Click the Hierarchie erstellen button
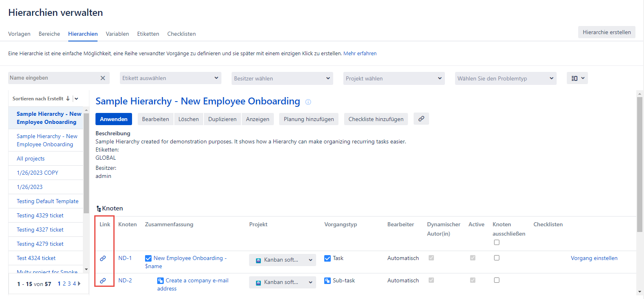644x299 pixels. point(606,32)
